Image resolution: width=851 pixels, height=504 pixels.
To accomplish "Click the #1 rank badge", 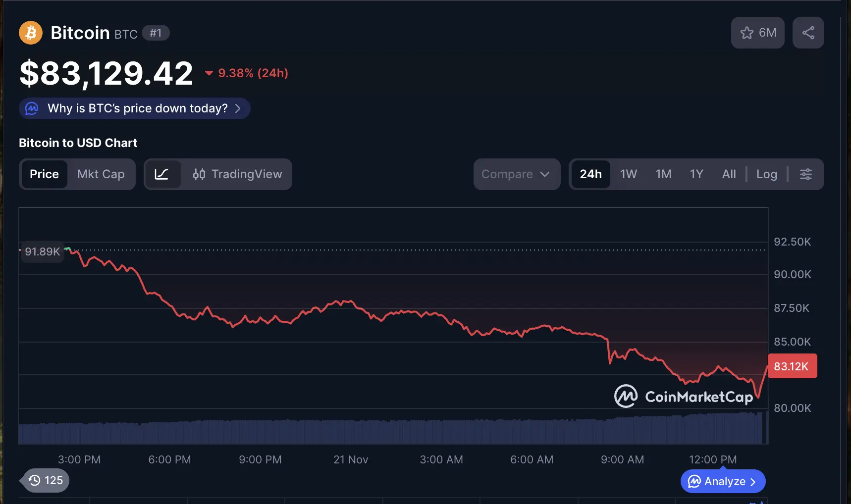I will 157,33.
